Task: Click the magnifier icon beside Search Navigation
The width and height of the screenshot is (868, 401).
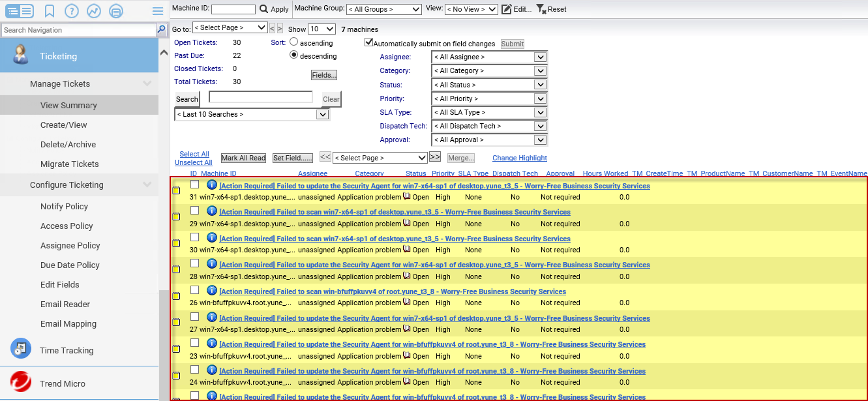Action: (161, 30)
